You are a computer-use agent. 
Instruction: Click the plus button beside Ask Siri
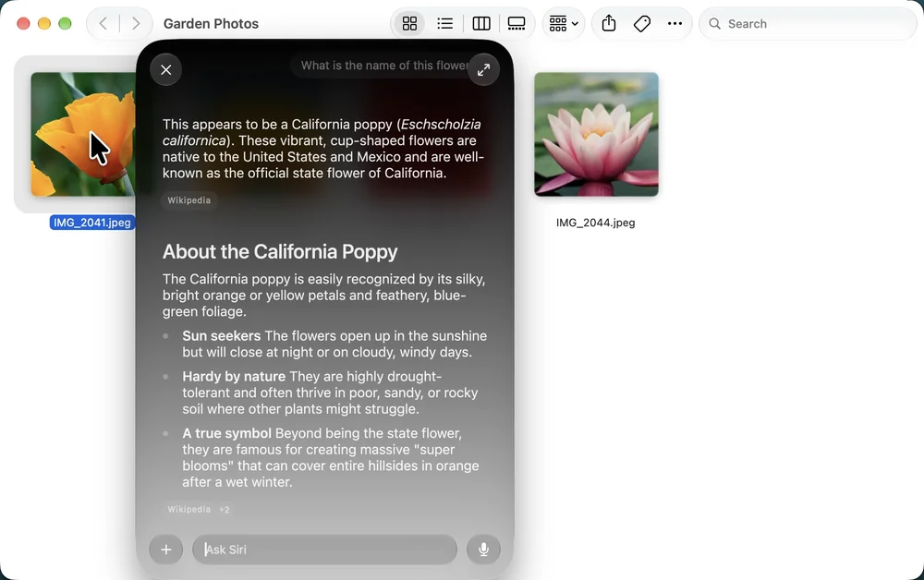click(166, 550)
